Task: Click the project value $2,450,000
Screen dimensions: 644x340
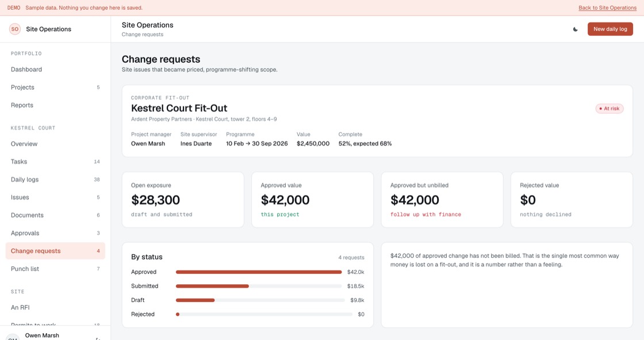Action: pyautogui.click(x=313, y=143)
